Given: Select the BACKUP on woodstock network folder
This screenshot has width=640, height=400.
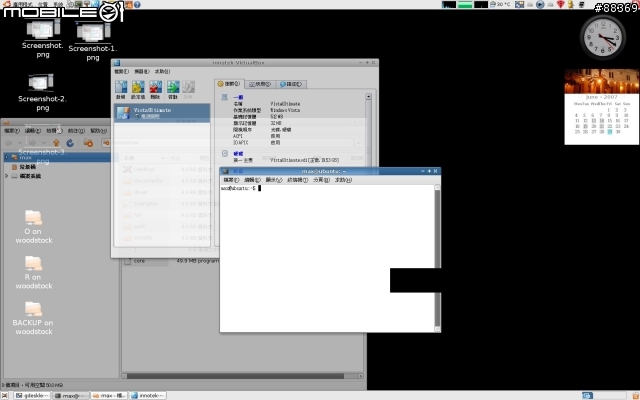Looking at the screenshot, I should 33,318.
